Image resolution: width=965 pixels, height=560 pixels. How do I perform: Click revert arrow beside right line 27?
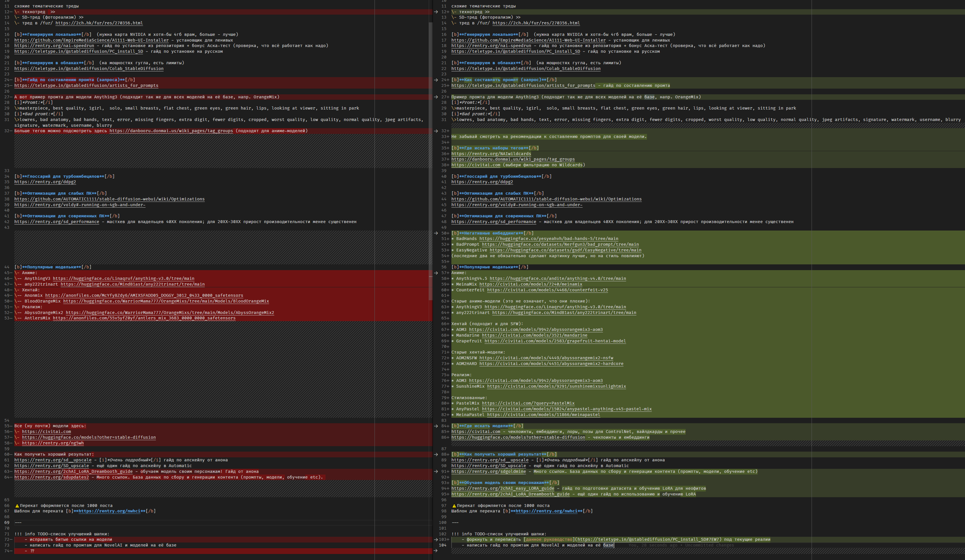click(436, 97)
